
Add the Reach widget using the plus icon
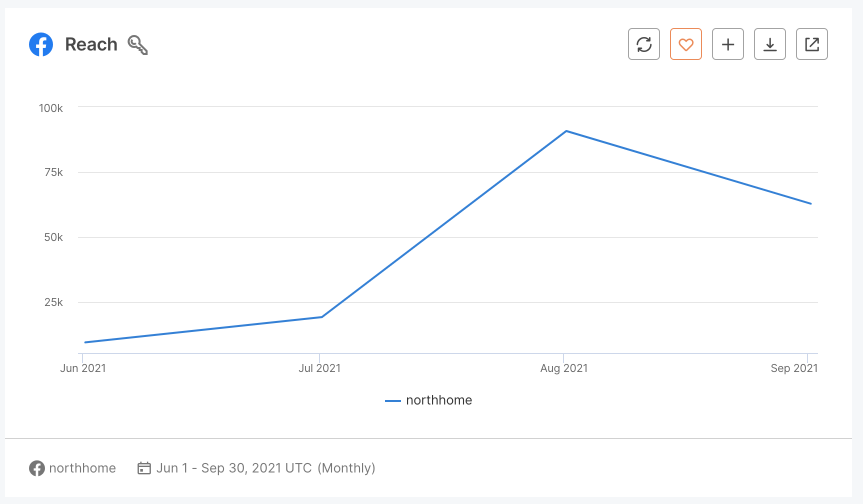pyautogui.click(x=727, y=44)
